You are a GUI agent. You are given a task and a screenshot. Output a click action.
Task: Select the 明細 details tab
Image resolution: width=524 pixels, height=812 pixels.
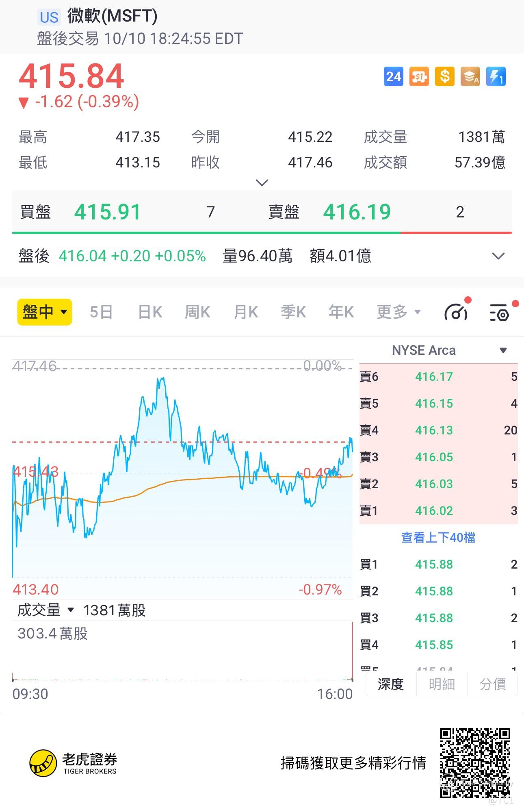point(442,684)
